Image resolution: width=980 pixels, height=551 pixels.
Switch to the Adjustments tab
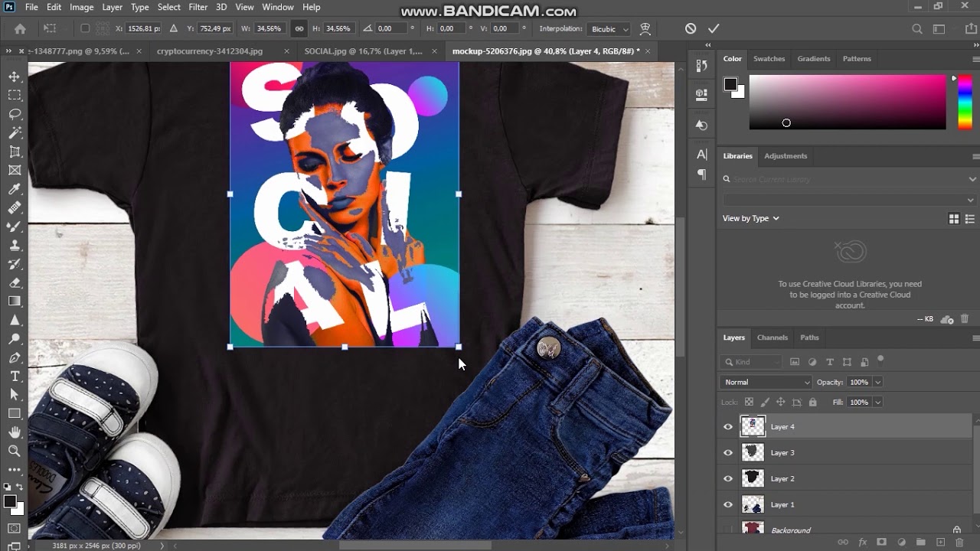click(786, 156)
